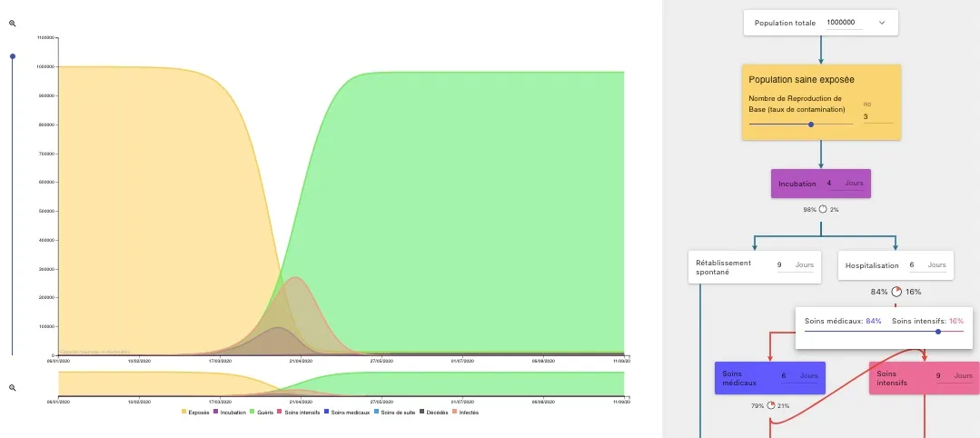Click the Hospitalisation days field

click(x=912, y=265)
